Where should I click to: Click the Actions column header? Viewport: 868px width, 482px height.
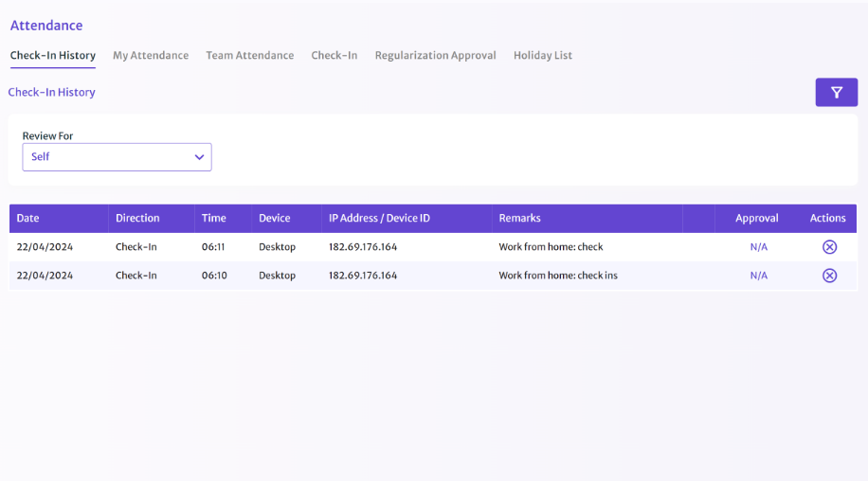[827, 218]
